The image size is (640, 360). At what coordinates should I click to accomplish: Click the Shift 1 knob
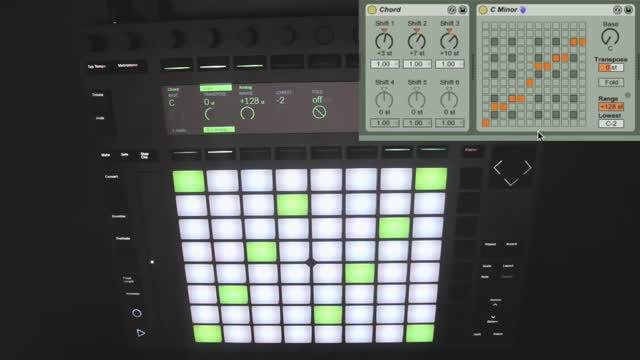click(384, 41)
